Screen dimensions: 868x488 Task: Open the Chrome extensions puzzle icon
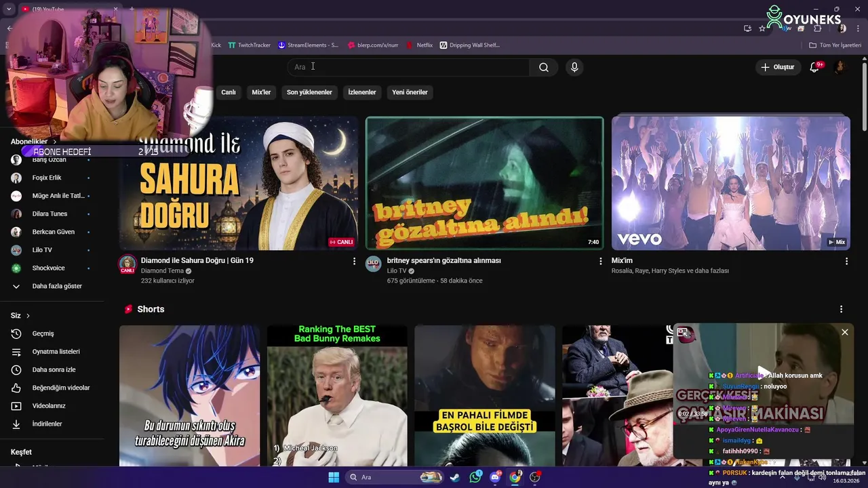tap(817, 28)
